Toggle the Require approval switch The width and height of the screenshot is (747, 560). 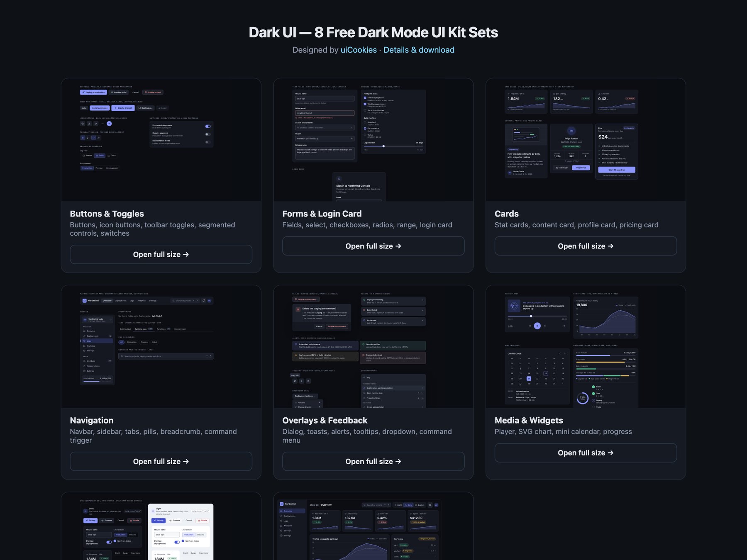208,134
